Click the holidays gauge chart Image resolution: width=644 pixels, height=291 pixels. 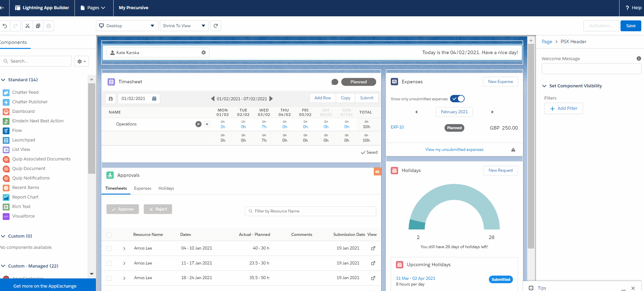(454, 207)
